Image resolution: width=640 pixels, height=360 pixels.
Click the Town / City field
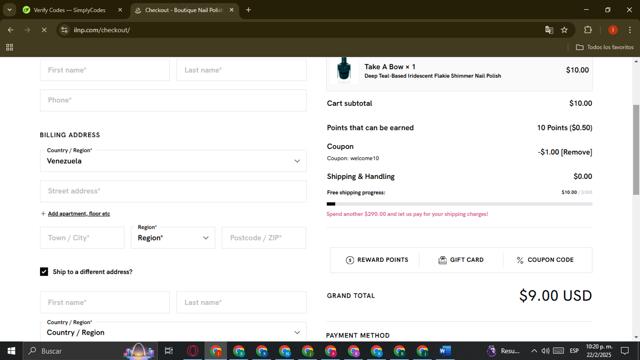pyautogui.click(x=82, y=238)
